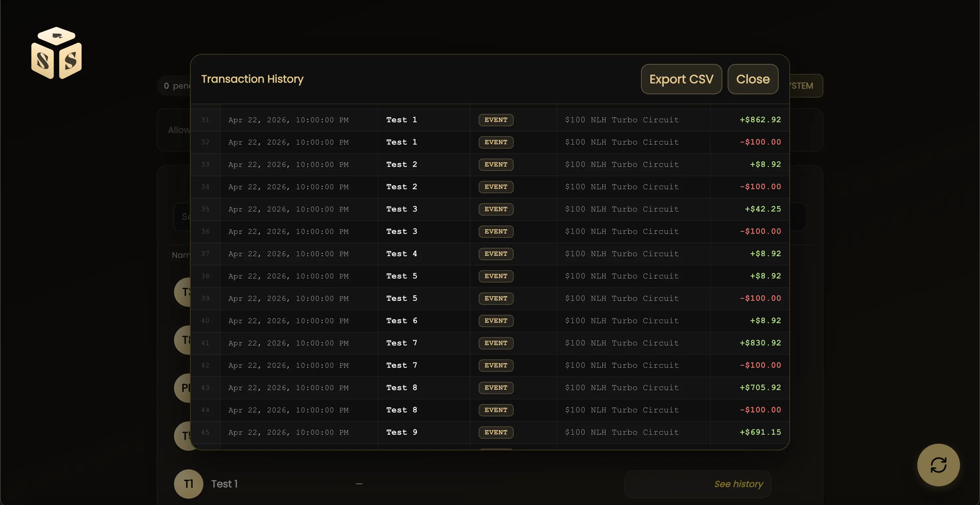The image size is (980, 505).
Task: Click the T1 avatar in the background list
Action: point(188,484)
